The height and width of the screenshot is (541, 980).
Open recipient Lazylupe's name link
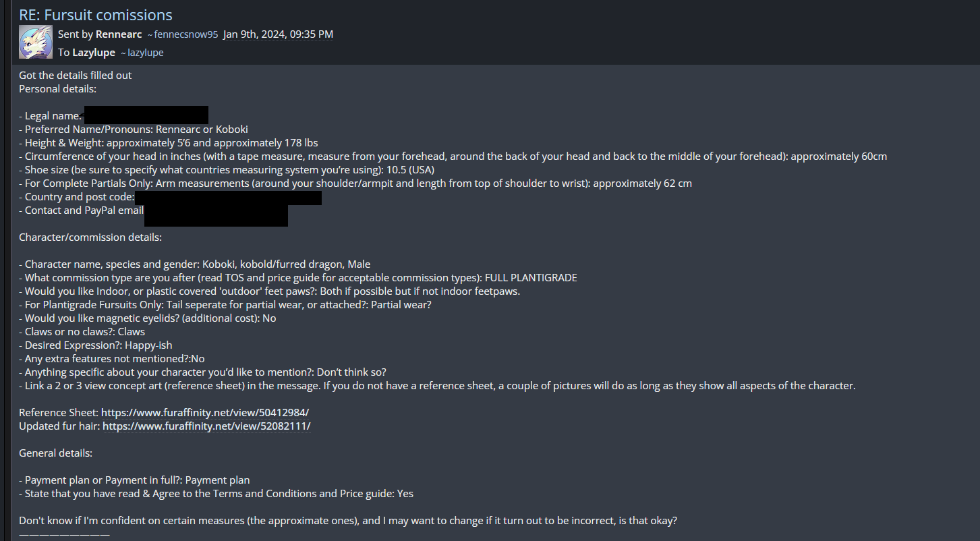(94, 53)
